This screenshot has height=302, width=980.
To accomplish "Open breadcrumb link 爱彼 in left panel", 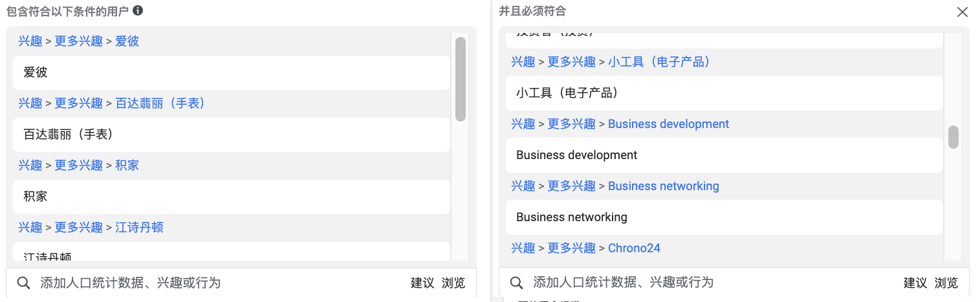I will point(127,41).
